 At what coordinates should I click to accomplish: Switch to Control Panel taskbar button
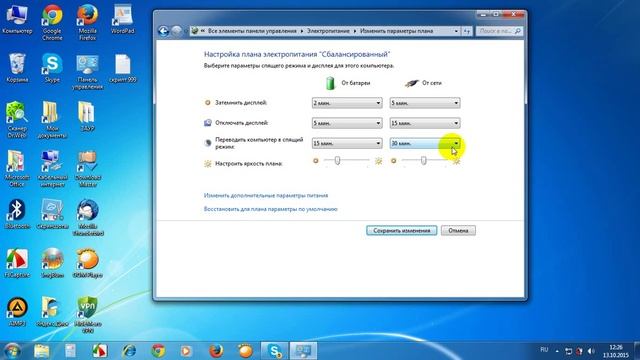coord(303,351)
